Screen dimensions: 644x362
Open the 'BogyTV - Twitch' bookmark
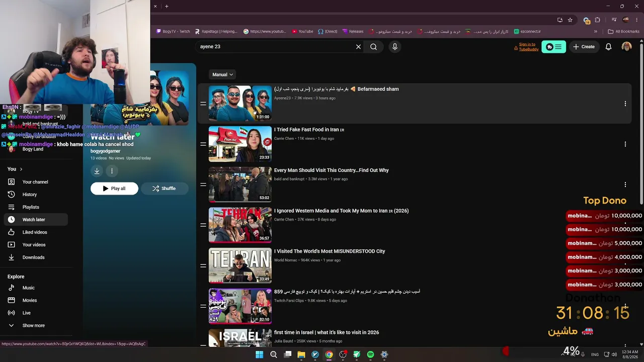click(173, 31)
